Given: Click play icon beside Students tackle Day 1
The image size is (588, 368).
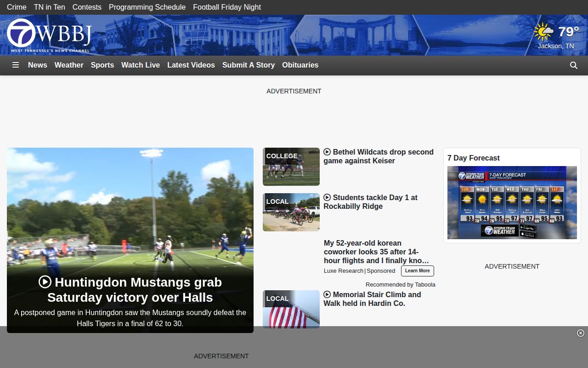Looking at the screenshot, I should coord(327,197).
